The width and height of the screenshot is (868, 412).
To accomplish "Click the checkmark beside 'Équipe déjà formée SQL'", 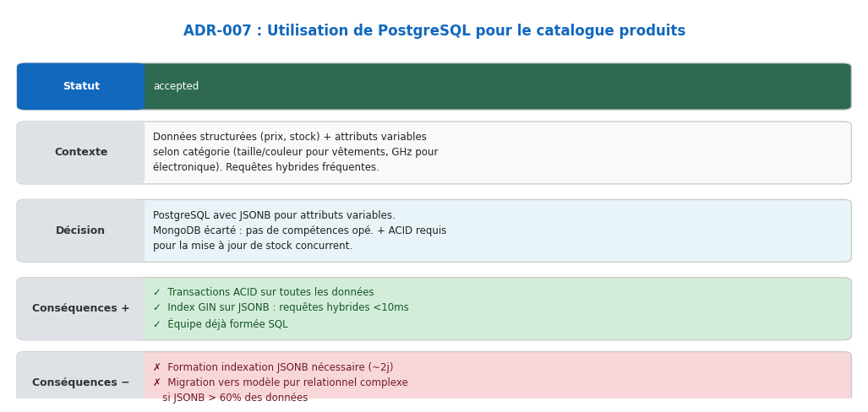I will coord(157,325).
